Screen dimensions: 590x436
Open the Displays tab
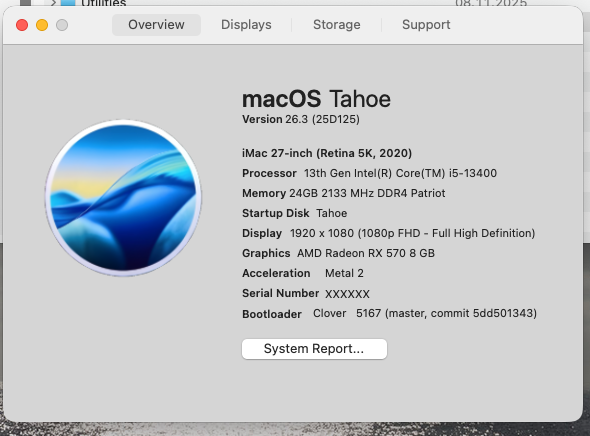pos(246,25)
